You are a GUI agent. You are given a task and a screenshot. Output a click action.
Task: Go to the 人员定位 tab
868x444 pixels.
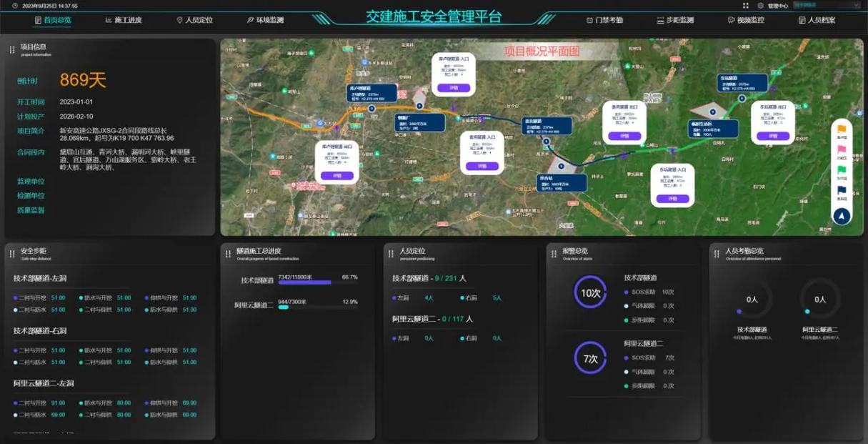(x=194, y=20)
